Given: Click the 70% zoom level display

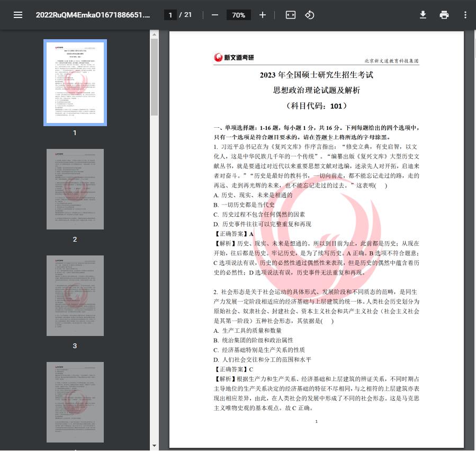Looking at the screenshot, I should [238, 15].
